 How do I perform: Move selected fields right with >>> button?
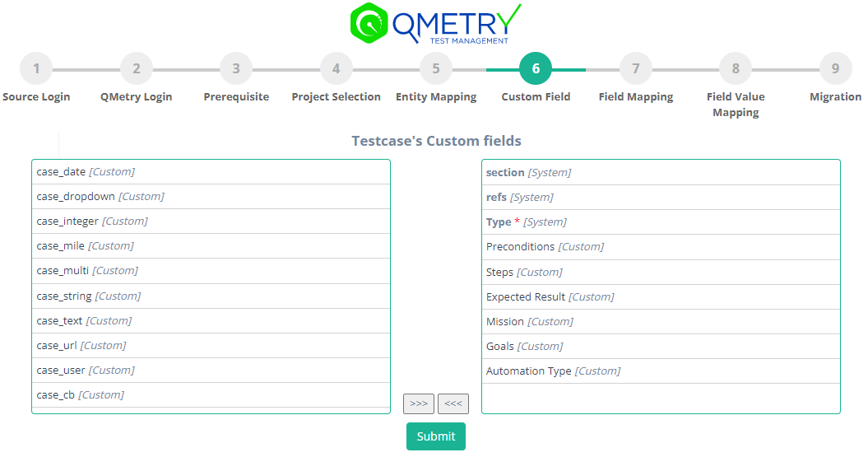(x=419, y=403)
